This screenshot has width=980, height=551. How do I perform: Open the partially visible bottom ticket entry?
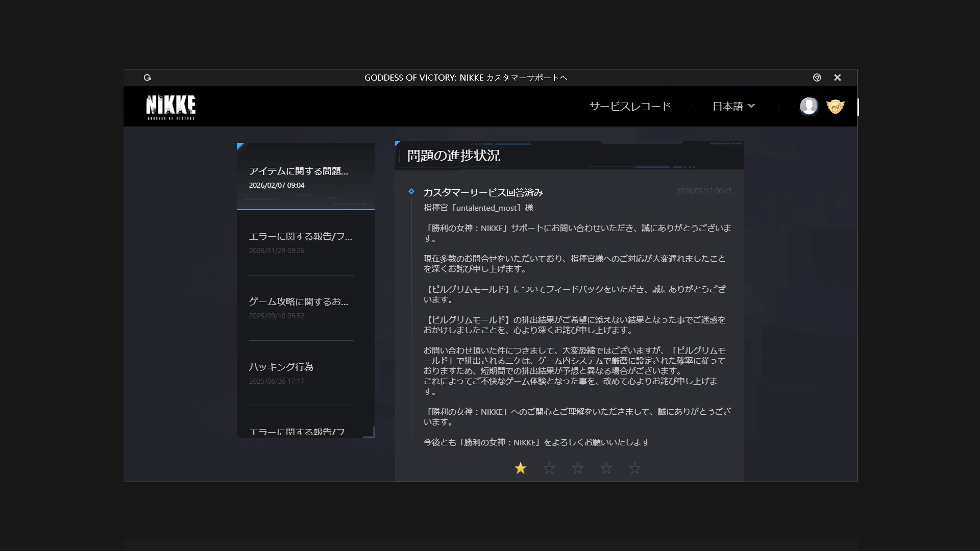(x=297, y=432)
